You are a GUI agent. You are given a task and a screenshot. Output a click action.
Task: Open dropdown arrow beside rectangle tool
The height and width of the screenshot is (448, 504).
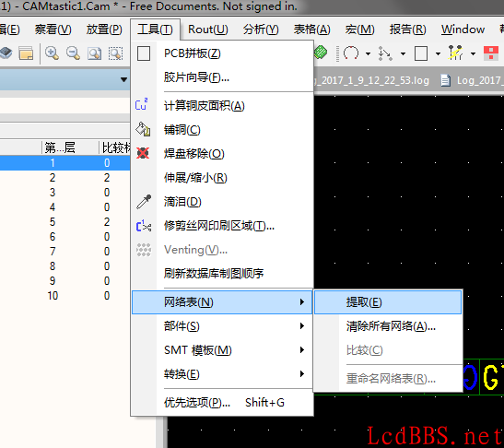438,53
